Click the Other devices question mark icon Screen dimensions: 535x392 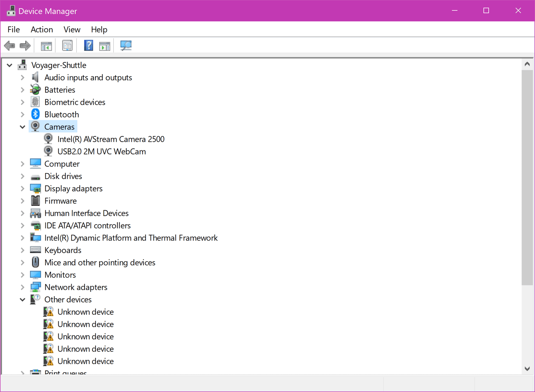pyautogui.click(x=35, y=299)
